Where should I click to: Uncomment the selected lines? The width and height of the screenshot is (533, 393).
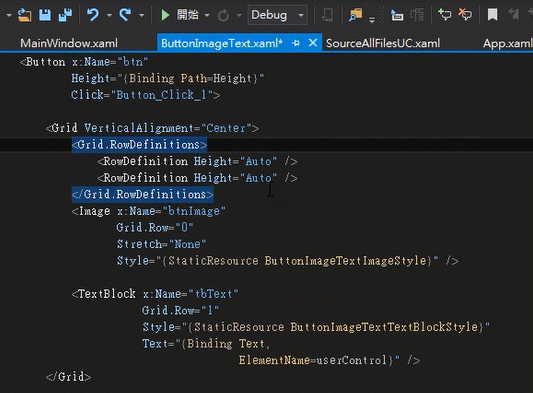465,15
